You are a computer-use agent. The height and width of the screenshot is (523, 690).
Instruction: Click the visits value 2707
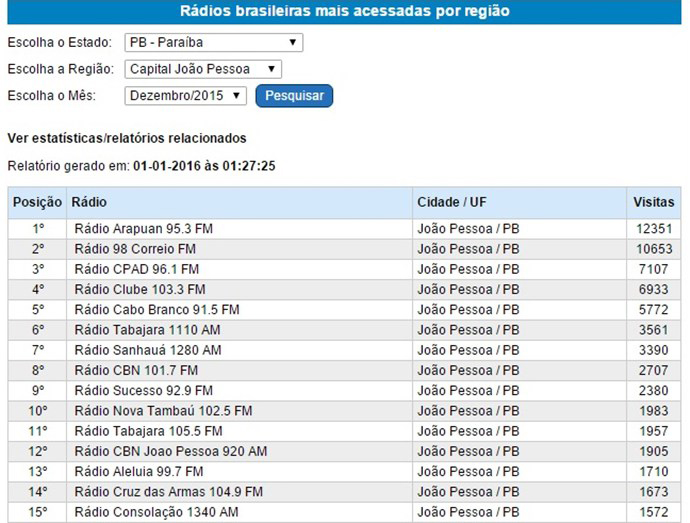653,371
